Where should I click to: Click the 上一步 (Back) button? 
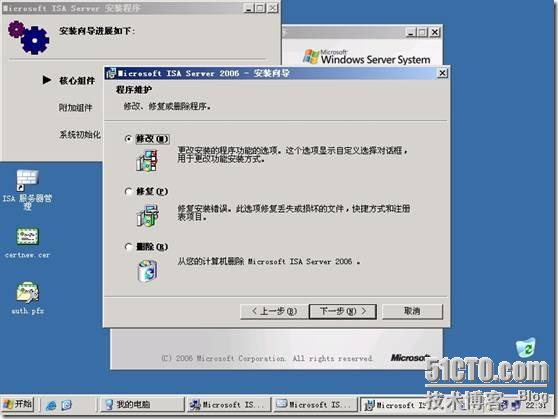point(274,311)
